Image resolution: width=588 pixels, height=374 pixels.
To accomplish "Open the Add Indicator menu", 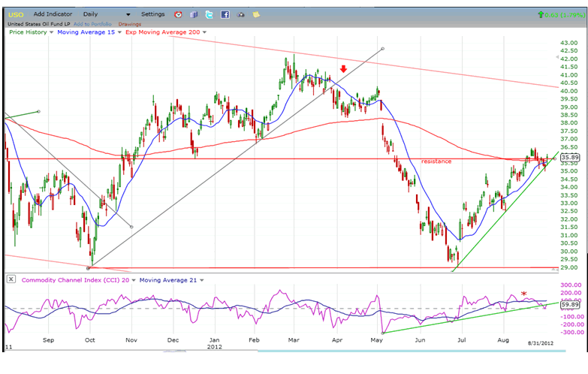I will (x=53, y=14).
